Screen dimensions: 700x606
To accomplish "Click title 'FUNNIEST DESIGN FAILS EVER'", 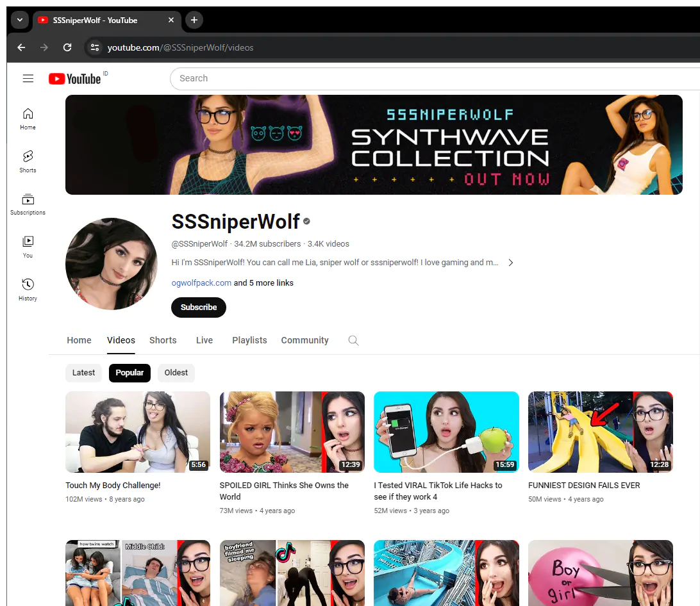I will [x=584, y=485].
